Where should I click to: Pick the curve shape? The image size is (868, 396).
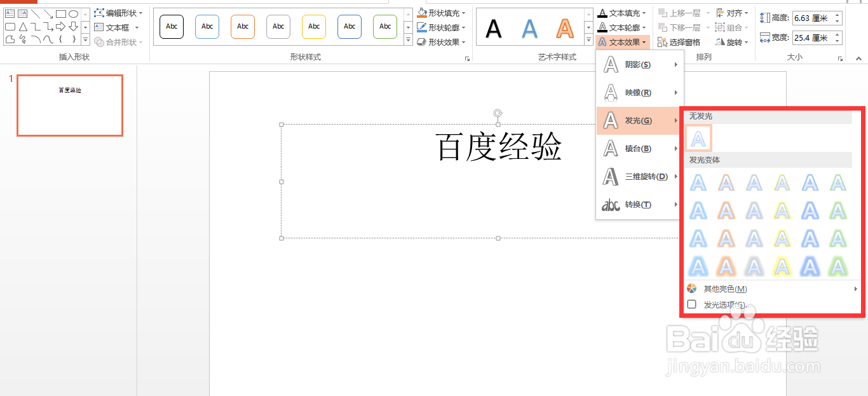(48, 39)
